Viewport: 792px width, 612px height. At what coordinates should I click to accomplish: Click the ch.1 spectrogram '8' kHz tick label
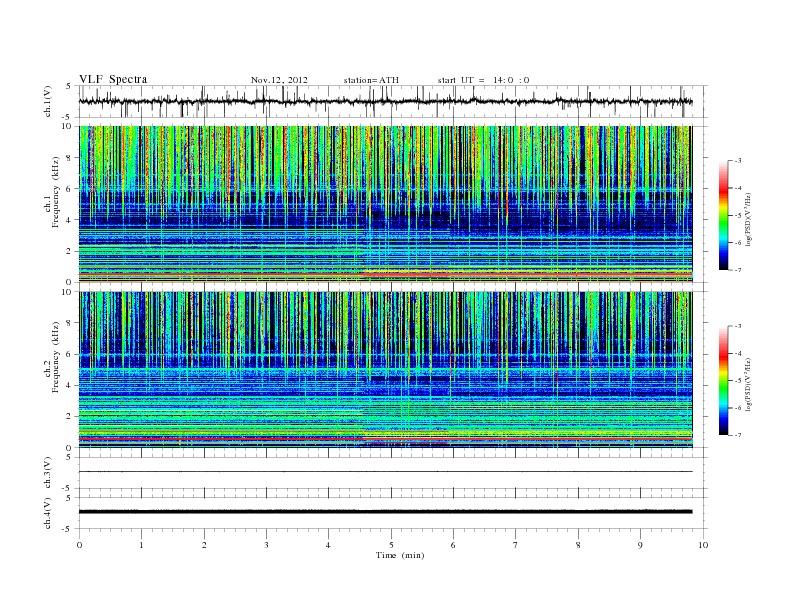69,158
